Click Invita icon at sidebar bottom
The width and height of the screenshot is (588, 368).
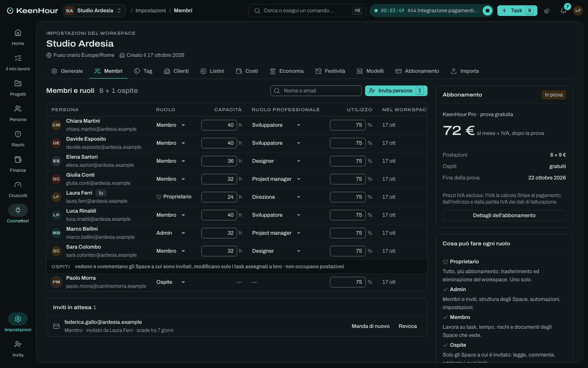(18, 344)
